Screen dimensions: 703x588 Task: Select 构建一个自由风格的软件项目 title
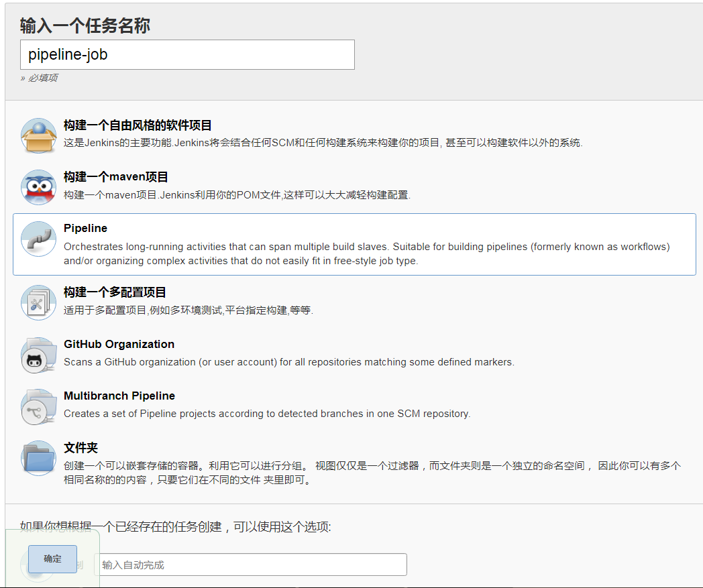(x=138, y=125)
